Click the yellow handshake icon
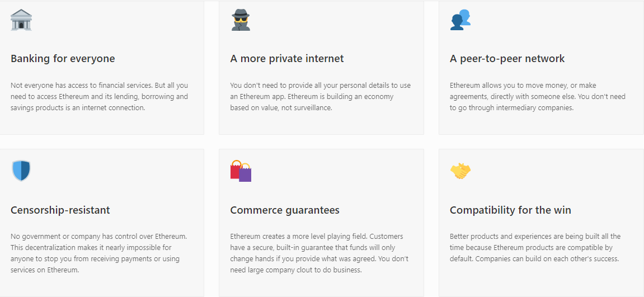The height and width of the screenshot is (297, 644). click(460, 171)
